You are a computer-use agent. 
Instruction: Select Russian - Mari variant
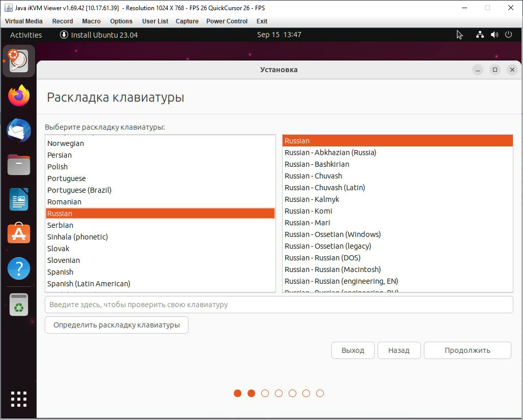[x=397, y=223]
